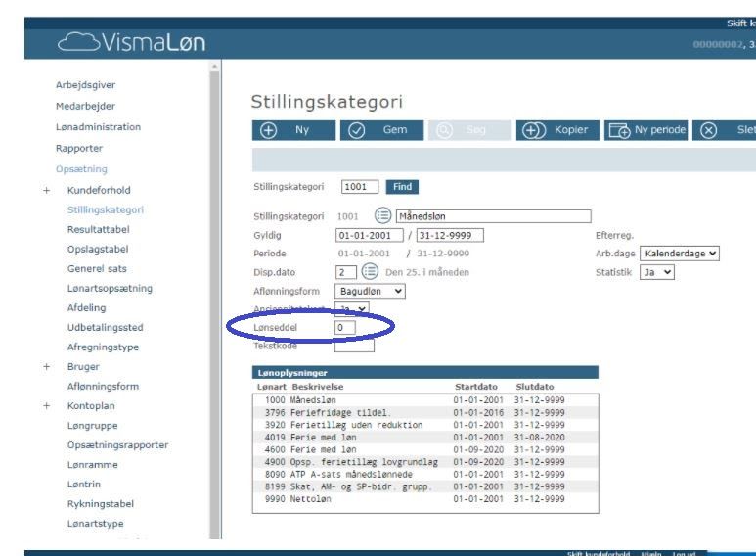
Task: Click the greyed-out Søg search button
Action: coord(469,130)
